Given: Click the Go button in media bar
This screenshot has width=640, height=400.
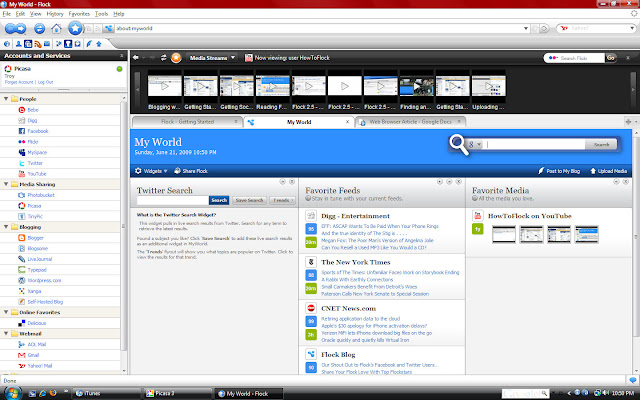Looking at the screenshot, I should [x=611, y=58].
